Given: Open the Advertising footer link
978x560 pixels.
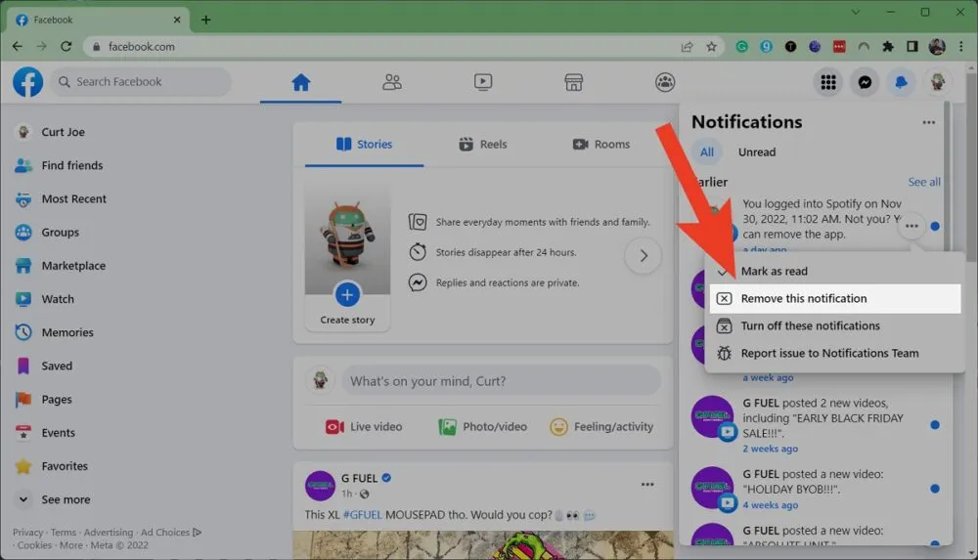Looking at the screenshot, I should click(108, 533).
